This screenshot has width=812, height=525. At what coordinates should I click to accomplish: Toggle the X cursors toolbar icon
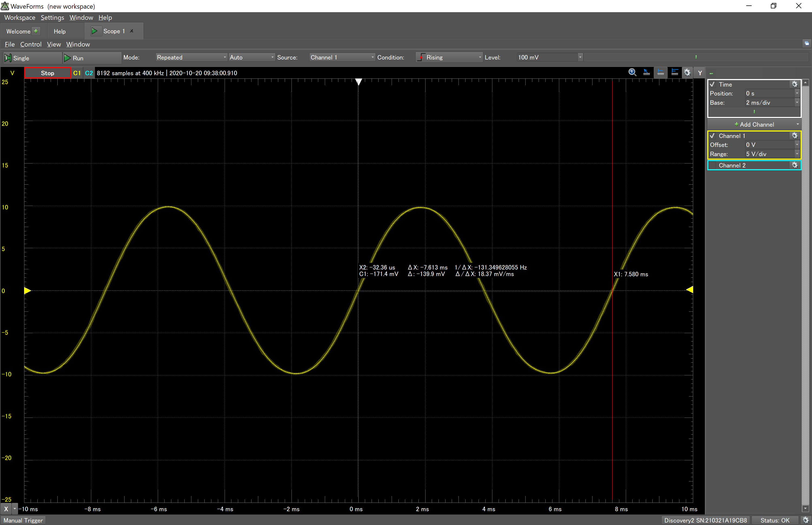click(660, 73)
